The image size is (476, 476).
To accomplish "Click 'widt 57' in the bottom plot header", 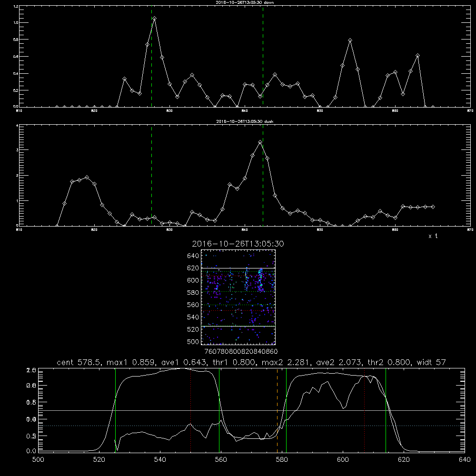I will click(431, 362).
